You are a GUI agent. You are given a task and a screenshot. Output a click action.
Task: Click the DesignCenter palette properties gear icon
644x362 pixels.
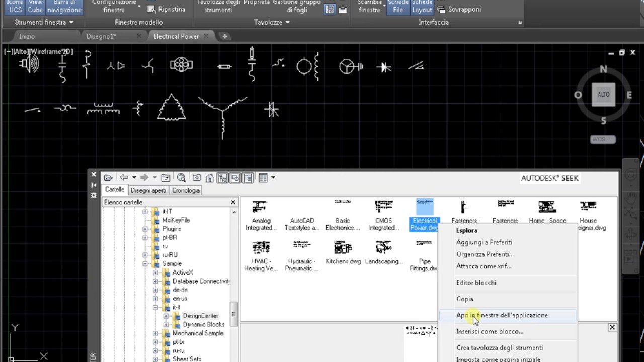pyautogui.click(x=94, y=195)
